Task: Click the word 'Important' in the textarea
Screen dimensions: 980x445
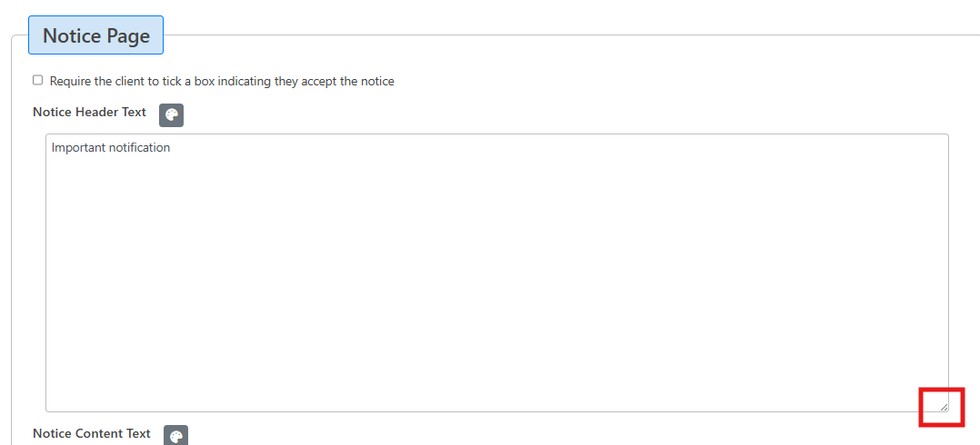Action: pos(78,147)
